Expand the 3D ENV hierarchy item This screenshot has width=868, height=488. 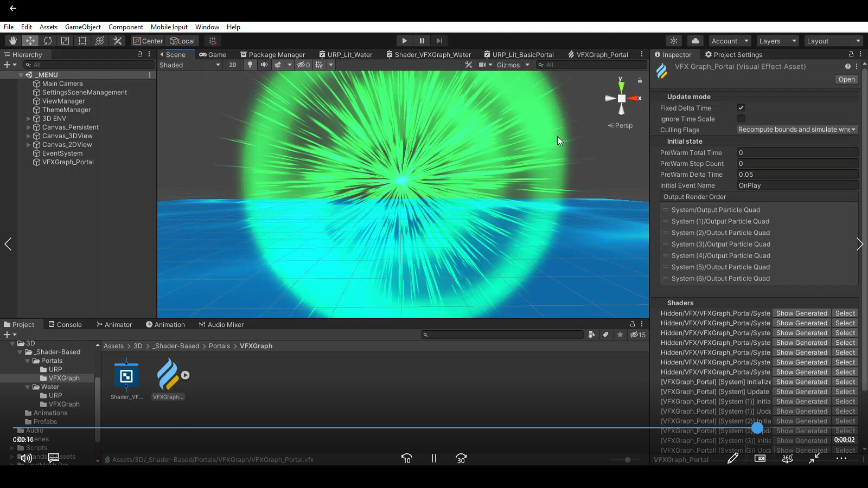[29, 118]
